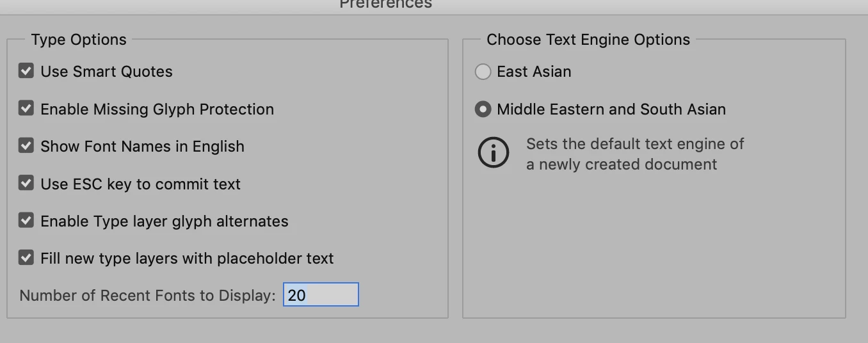The height and width of the screenshot is (343, 868).
Task: Click the 'Choose Text Engine Options' heading
Action: 588,40
